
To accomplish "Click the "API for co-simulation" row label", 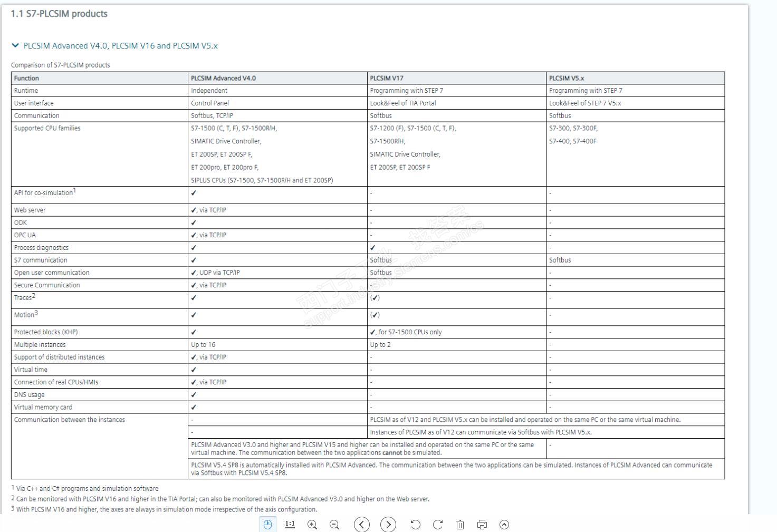I will [x=45, y=192].
